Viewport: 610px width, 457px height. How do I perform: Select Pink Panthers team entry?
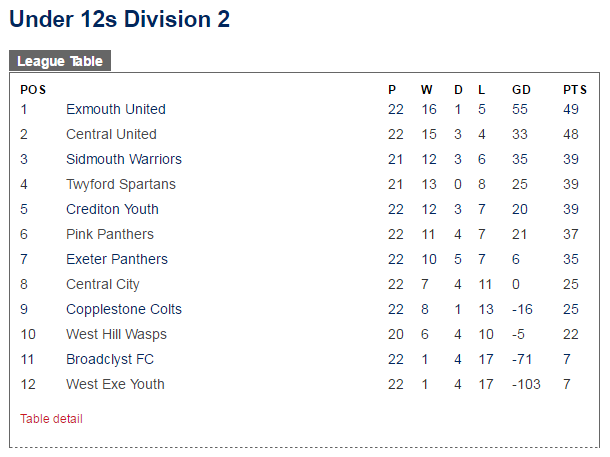point(110,234)
